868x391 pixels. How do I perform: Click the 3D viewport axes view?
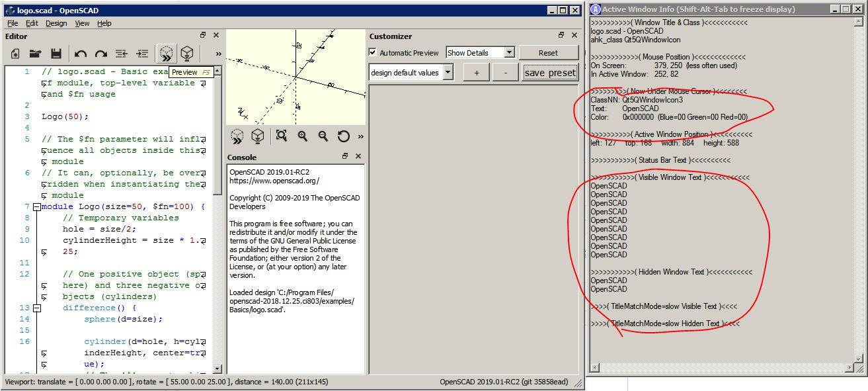click(x=296, y=76)
